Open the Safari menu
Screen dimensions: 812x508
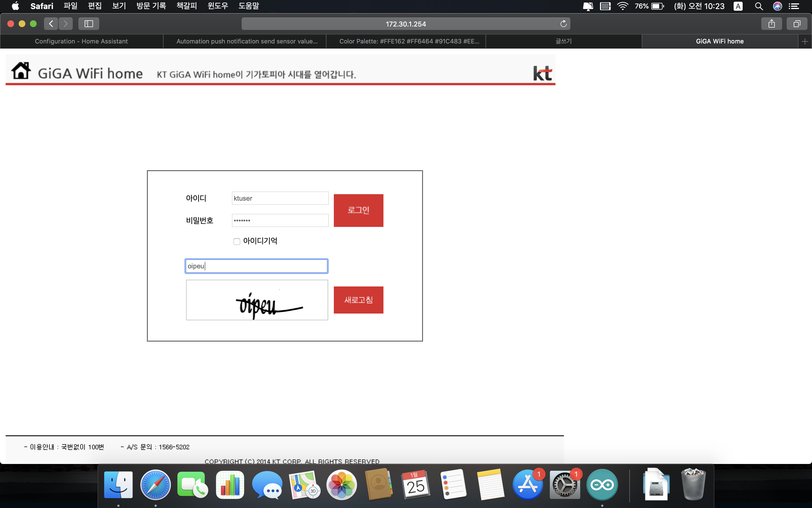coord(42,6)
